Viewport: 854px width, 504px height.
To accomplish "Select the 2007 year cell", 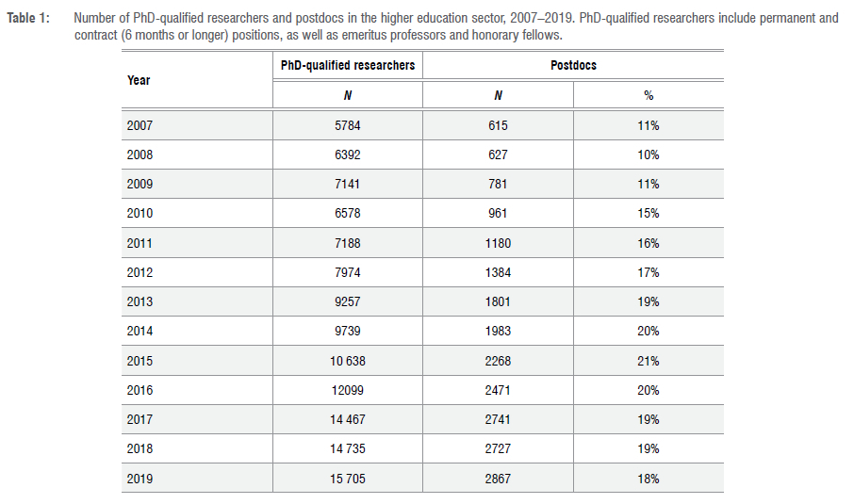I will coord(139,125).
